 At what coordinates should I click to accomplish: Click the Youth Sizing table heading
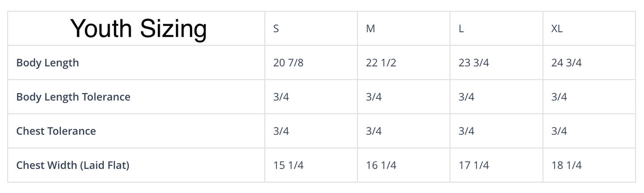pyautogui.click(x=139, y=28)
